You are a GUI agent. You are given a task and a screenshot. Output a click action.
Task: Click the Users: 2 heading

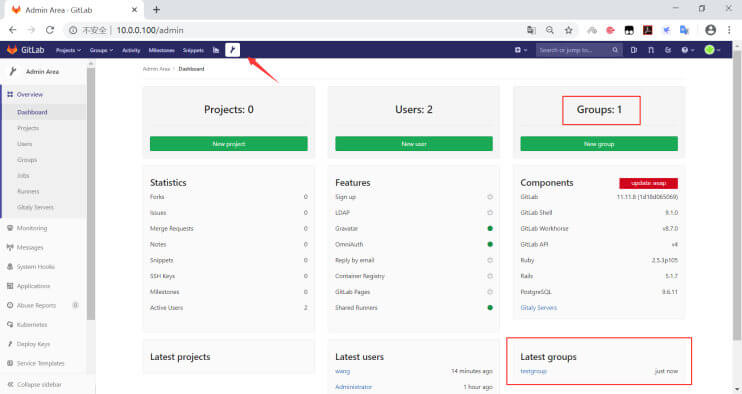(x=414, y=110)
